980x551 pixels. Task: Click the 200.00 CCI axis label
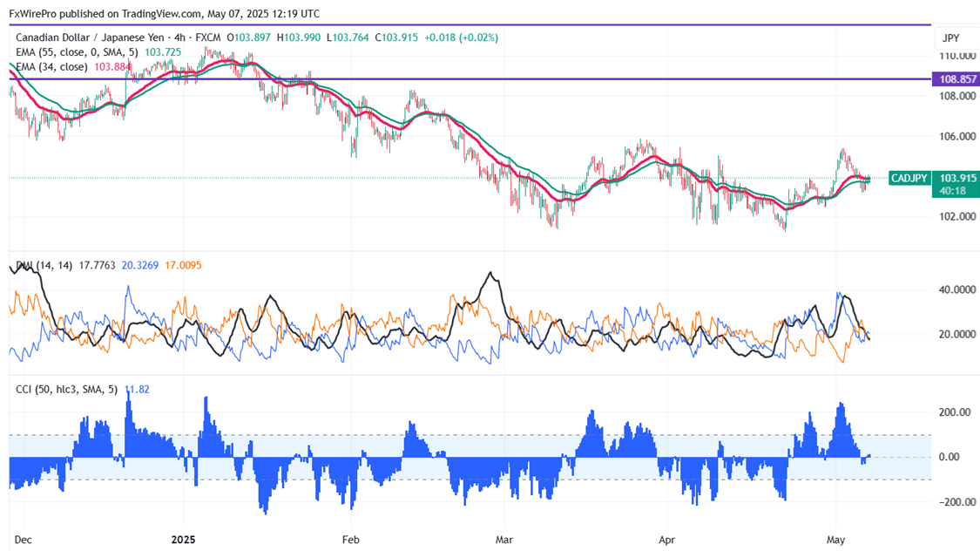955,412
